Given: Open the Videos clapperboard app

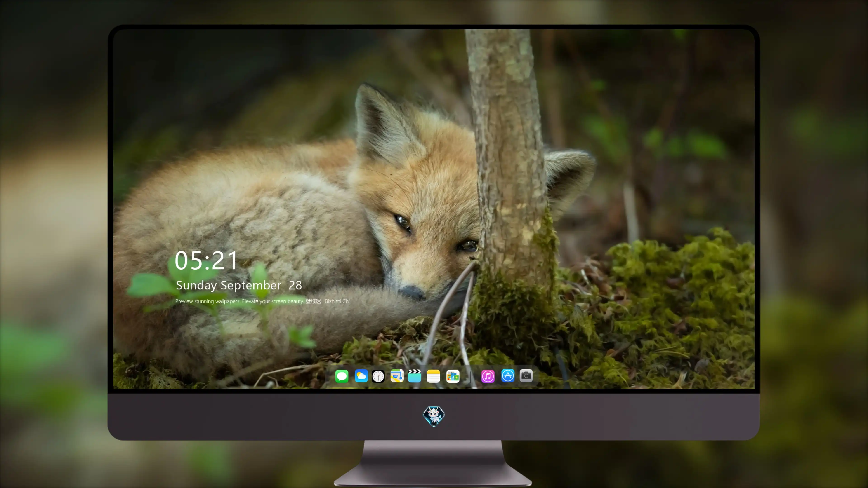Looking at the screenshot, I should pyautogui.click(x=415, y=376).
